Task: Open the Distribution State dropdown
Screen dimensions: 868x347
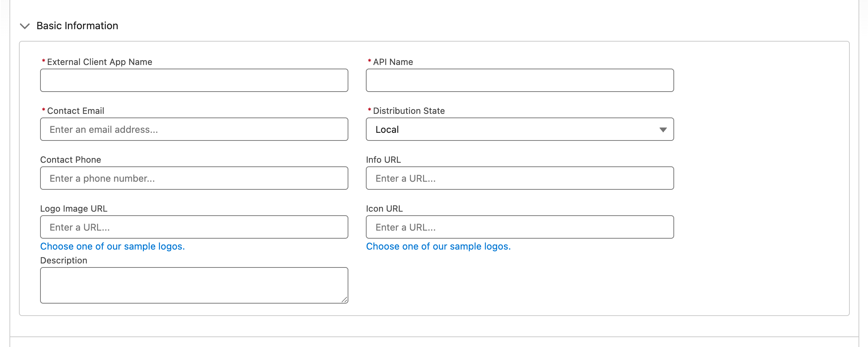Action: [x=520, y=129]
